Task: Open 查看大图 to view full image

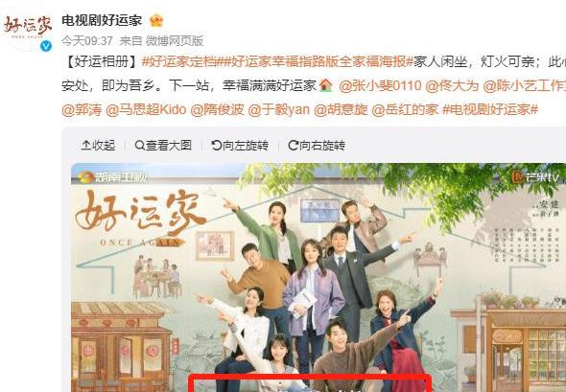Action: [163, 146]
